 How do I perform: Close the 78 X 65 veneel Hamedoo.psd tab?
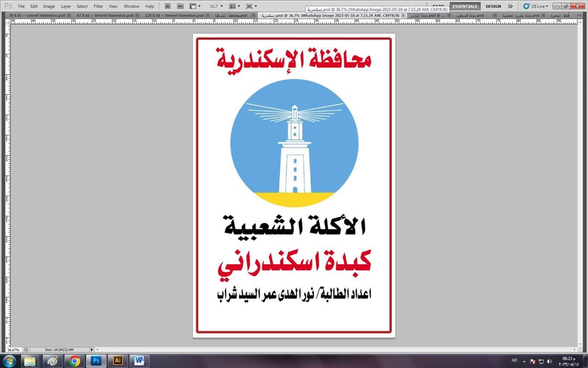coord(69,16)
